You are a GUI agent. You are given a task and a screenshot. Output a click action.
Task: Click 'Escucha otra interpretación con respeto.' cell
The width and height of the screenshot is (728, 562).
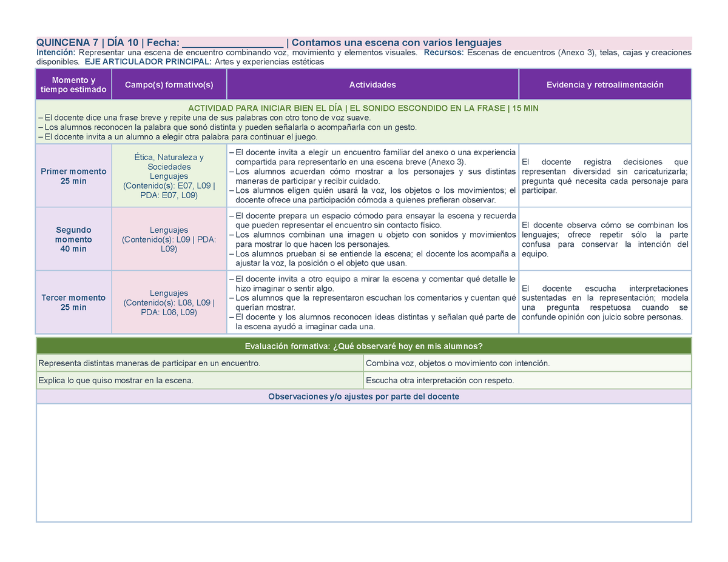point(527,380)
